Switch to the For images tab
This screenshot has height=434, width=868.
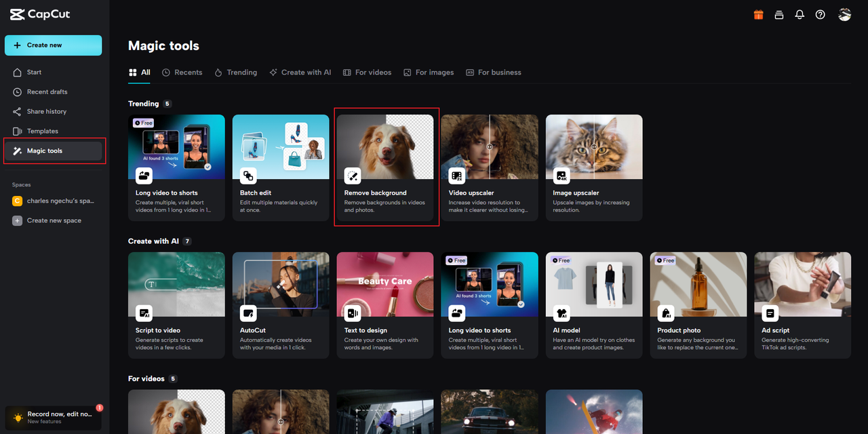click(x=429, y=73)
